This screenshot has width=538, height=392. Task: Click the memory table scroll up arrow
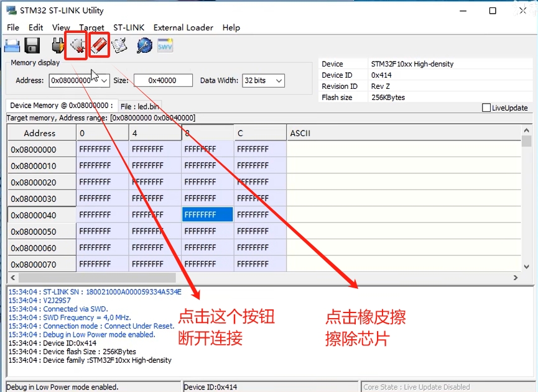[526, 130]
